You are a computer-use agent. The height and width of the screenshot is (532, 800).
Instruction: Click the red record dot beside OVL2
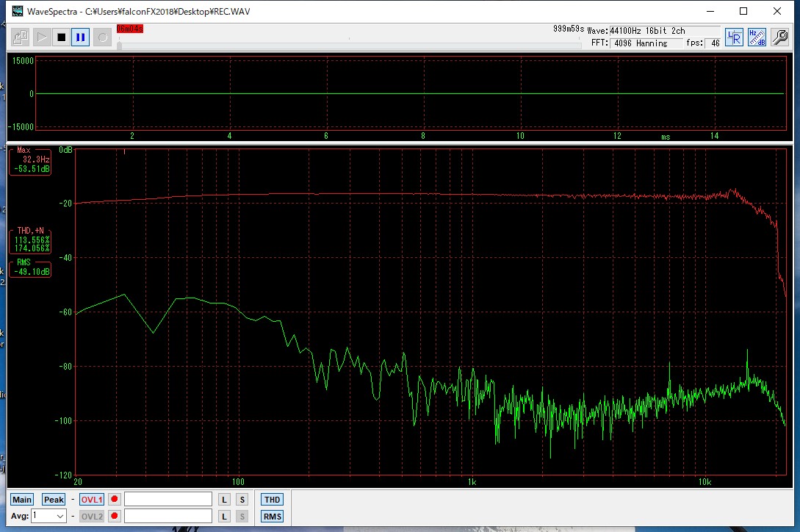click(x=115, y=516)
